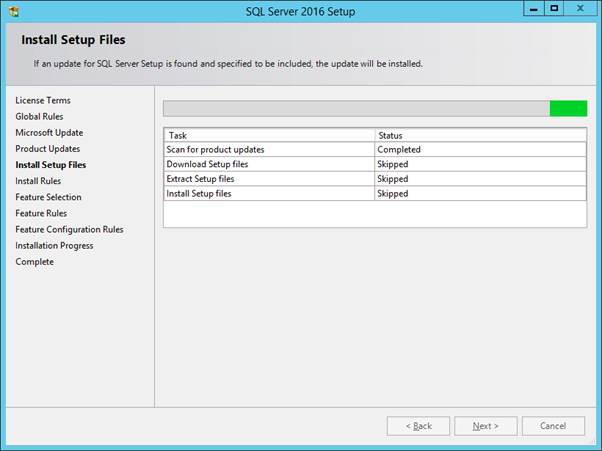Select 'Scan for product updates' task row
Viewport: 602px width, 451px height.
(x=375, y=150)
